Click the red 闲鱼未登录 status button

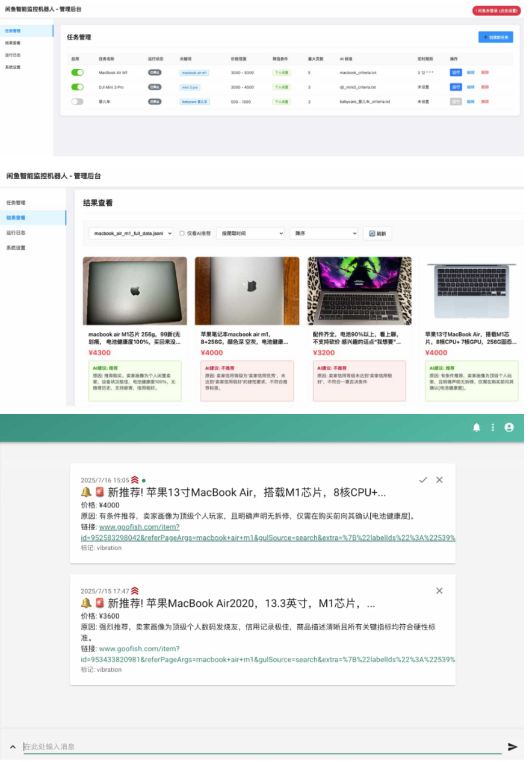pos(497,10)
